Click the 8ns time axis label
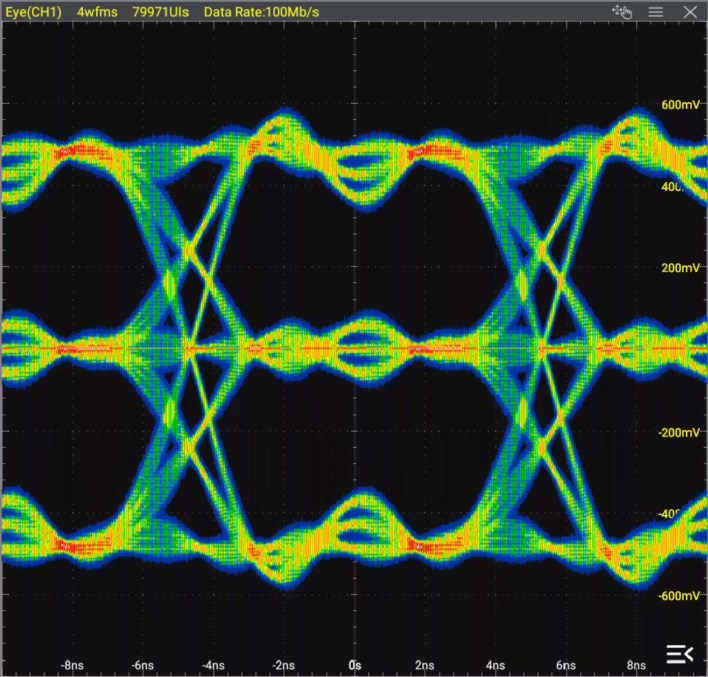 click(x=636, y=665)
